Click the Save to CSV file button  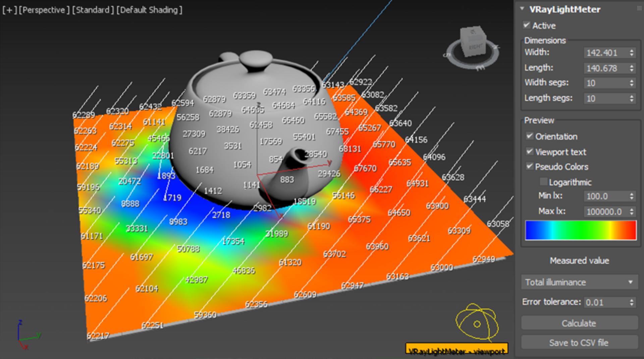[579, 343]
